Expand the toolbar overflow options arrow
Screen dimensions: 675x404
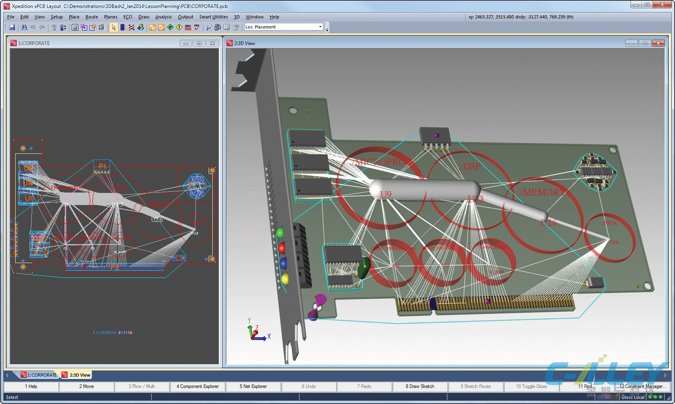327,28
